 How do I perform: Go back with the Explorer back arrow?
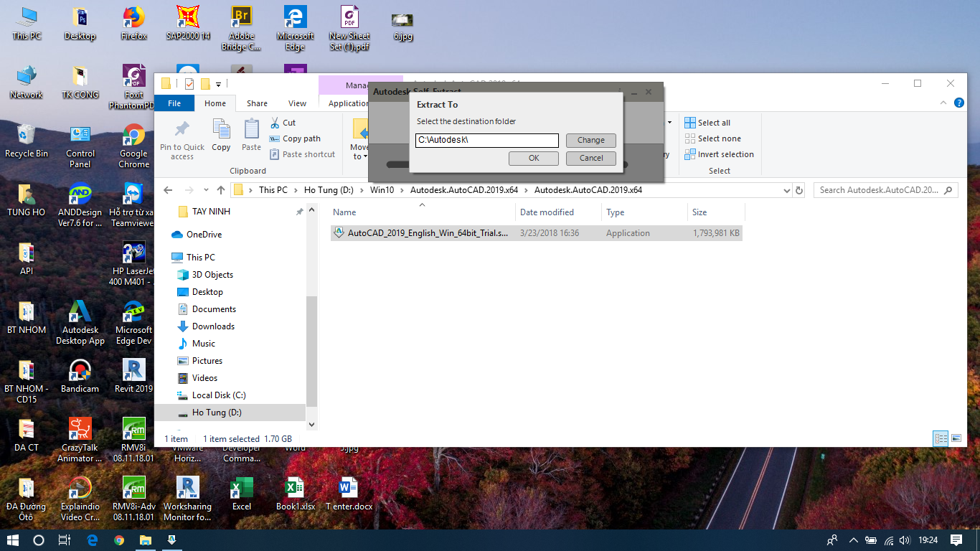(x=168, y=190)
